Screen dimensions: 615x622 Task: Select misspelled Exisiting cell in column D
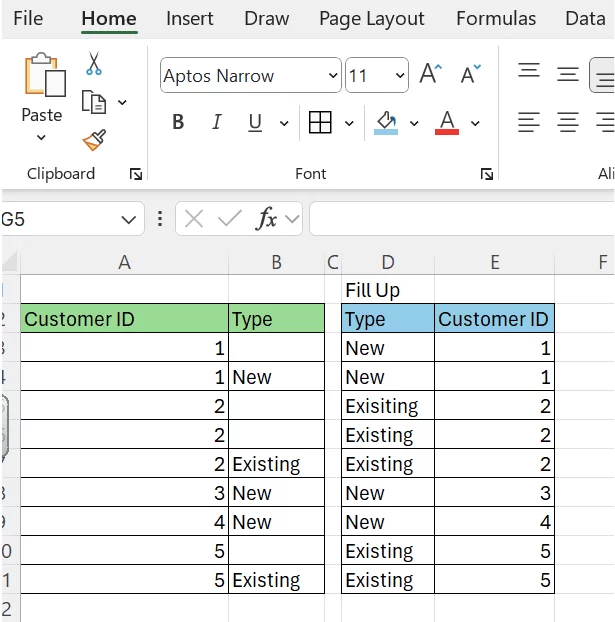point(388,405)
